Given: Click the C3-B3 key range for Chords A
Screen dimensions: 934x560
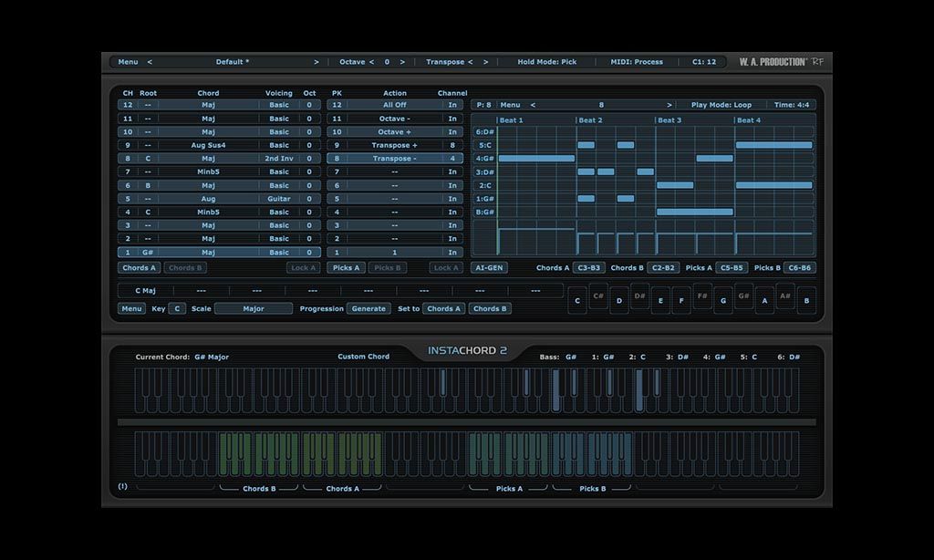Looking at the screenshot, I should pos(589,268).
